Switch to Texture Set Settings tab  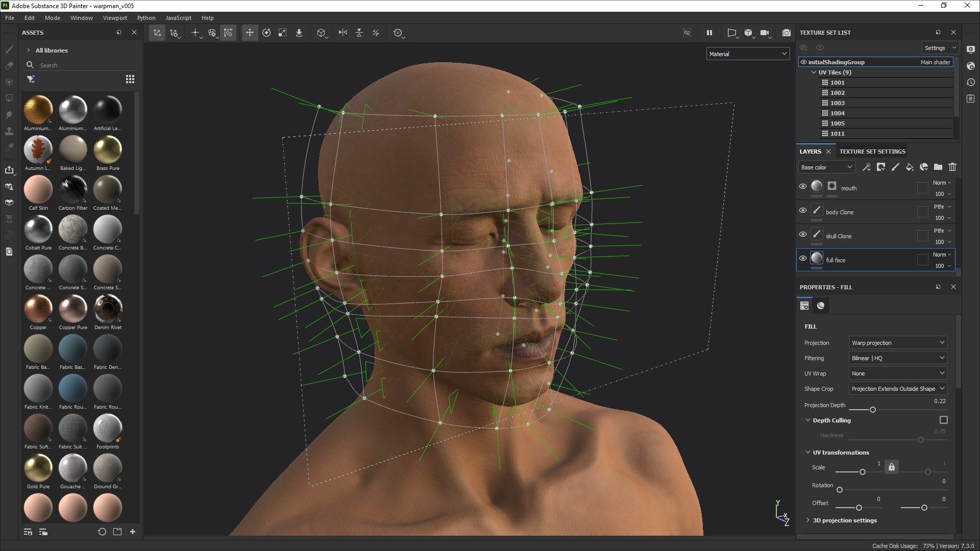[x=872, y=152]
